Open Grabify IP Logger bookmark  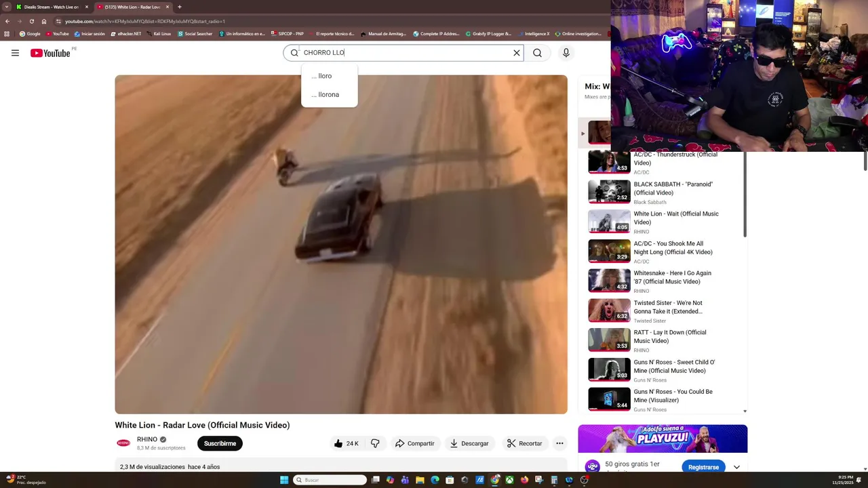tap(488, 33)
